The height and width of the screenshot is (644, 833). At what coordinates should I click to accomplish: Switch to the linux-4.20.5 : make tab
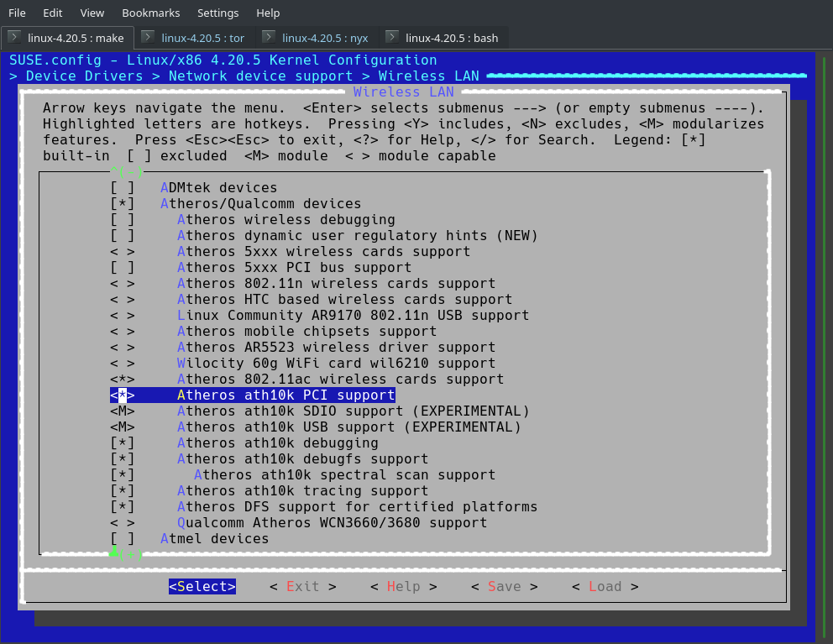pos(67,38)
